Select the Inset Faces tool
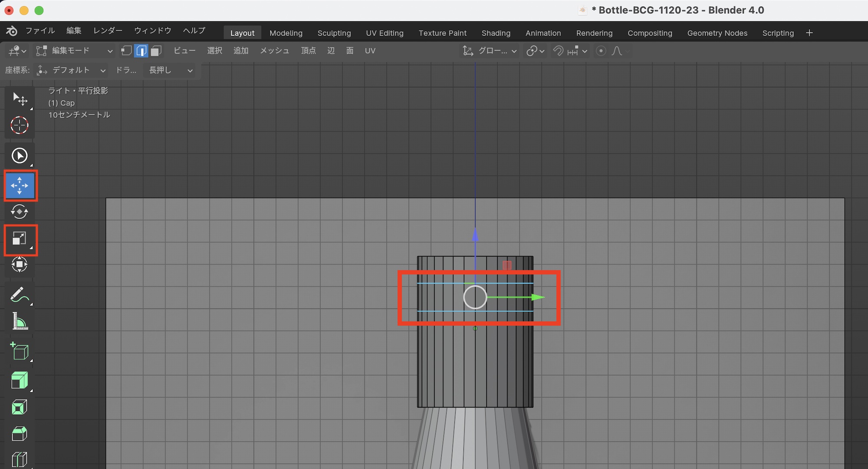Screen dimensions: 868x469 [20, 407]
